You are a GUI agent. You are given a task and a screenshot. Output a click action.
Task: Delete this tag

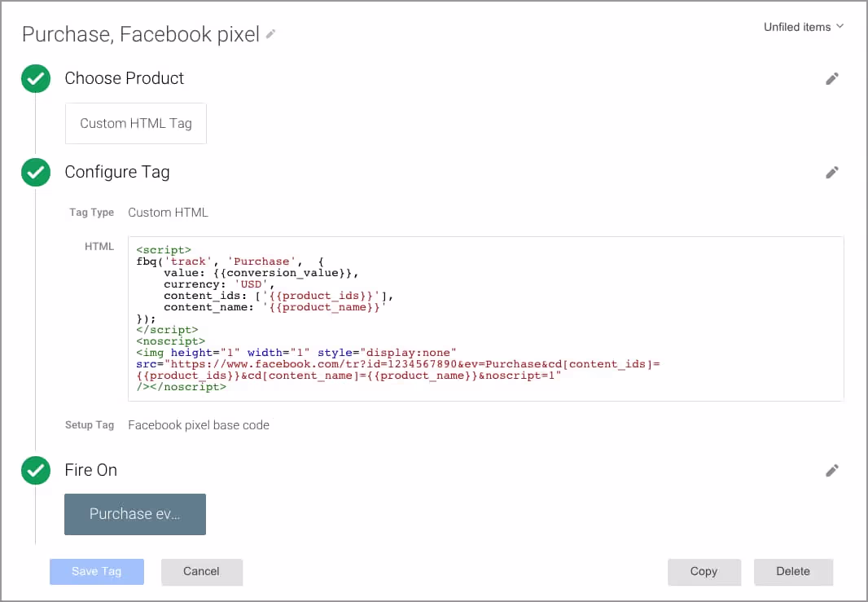[x=793, y=572]
